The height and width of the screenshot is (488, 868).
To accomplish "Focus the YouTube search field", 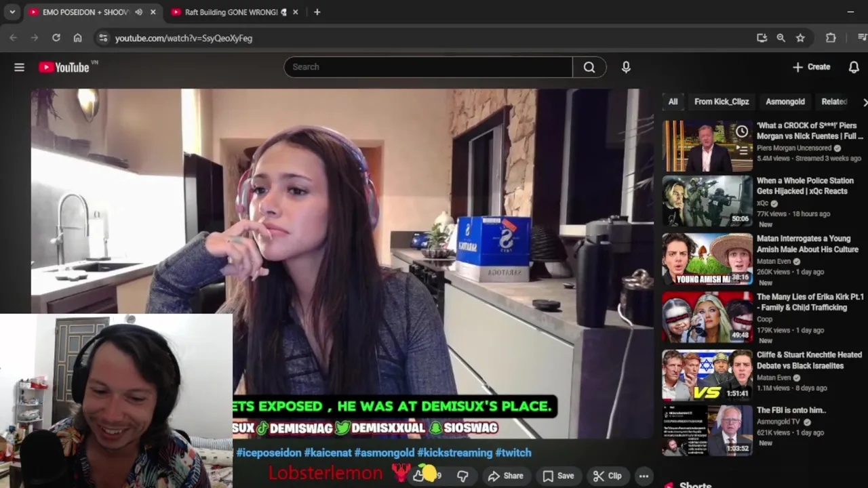I will pyautogui.click(x=429, y=67).
